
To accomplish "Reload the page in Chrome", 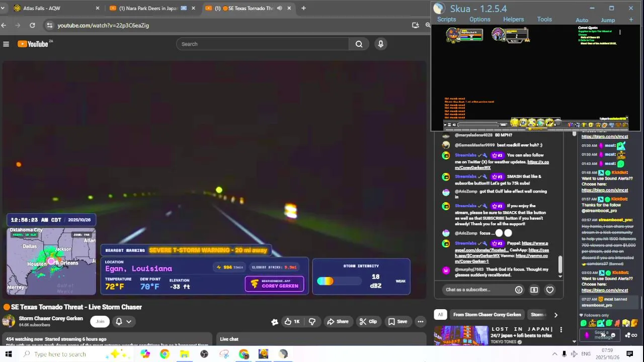I will point(32,25).
